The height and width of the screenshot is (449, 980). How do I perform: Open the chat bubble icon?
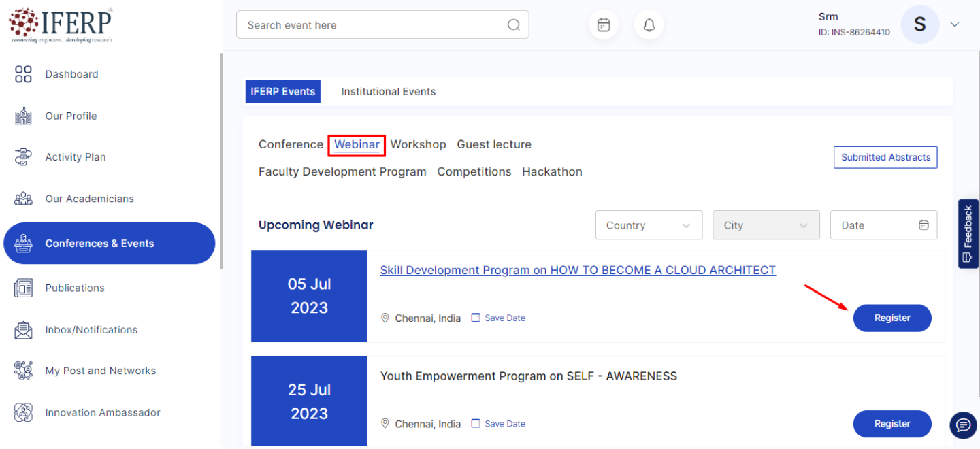[963, 425]
